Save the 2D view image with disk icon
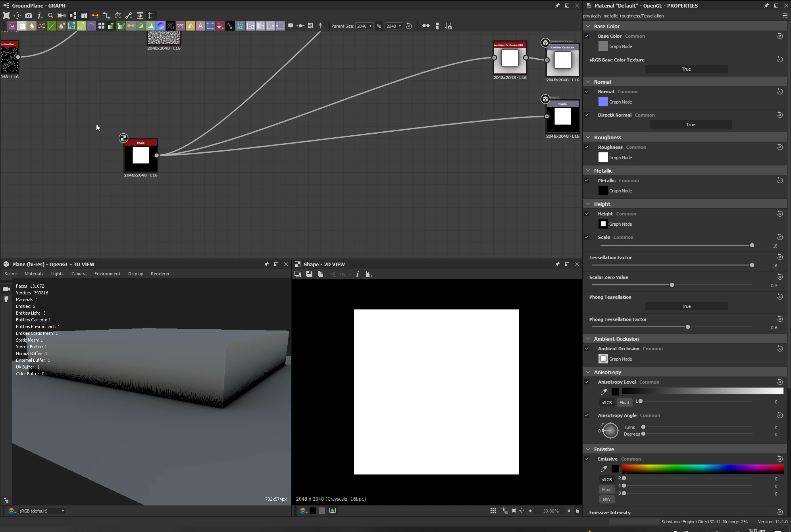Screen dimensions: 791x532 (309, 274)
